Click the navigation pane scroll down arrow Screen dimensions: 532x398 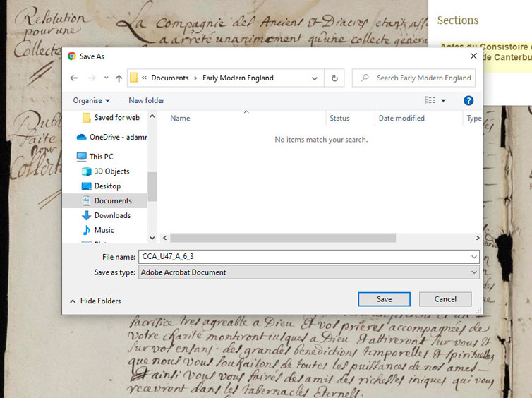click(152, 238)
